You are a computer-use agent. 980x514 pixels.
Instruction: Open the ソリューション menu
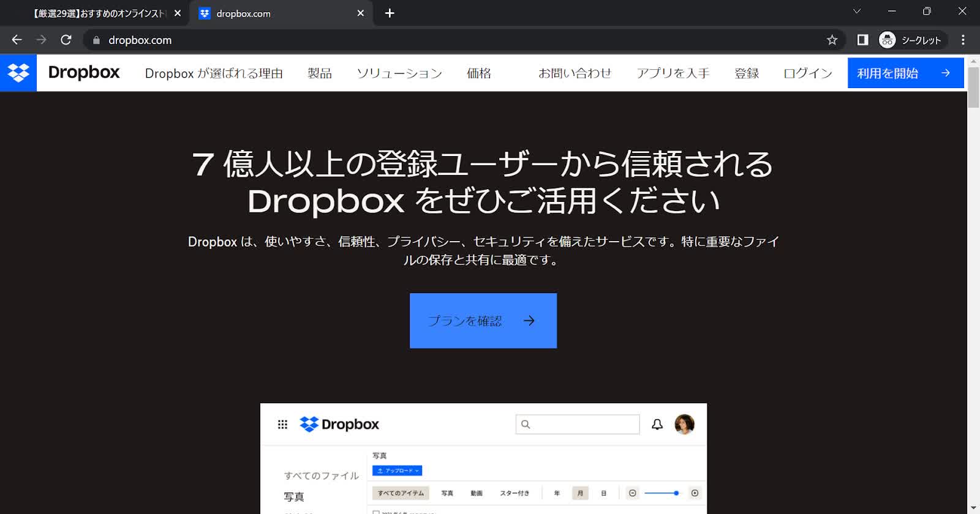point(399,73)
